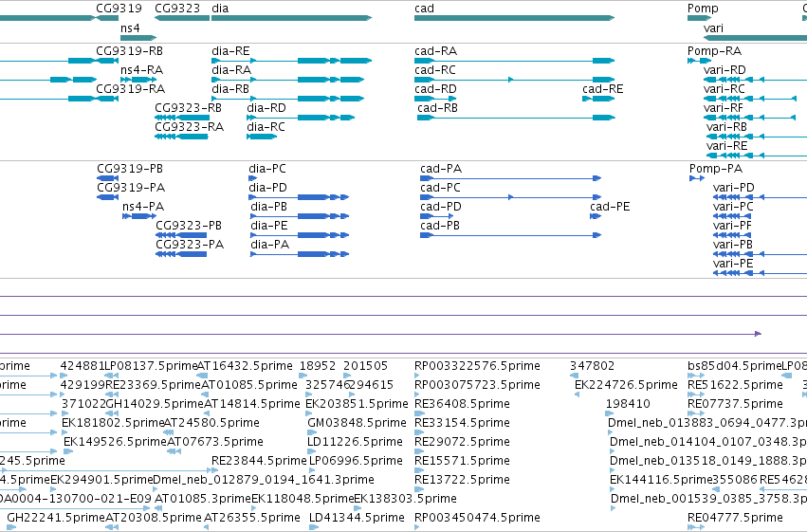This screenshot has height=532, width=807.
Task: Select protein CG9323-PB
Action: point(189,226)
